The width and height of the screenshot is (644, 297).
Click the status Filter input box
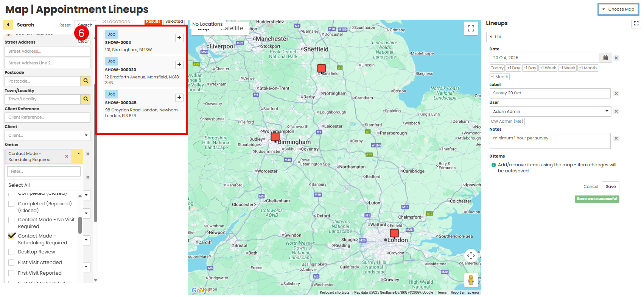(44, 172)
